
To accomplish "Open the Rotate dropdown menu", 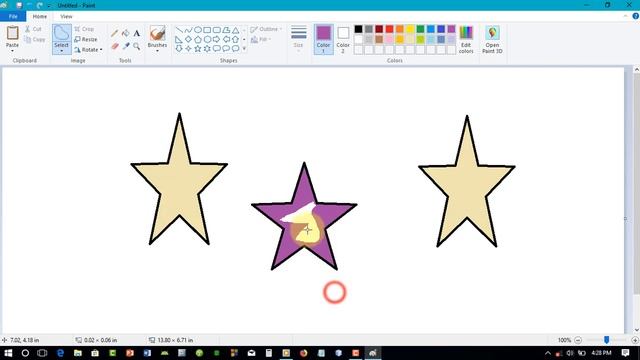I will coord(88,50).
